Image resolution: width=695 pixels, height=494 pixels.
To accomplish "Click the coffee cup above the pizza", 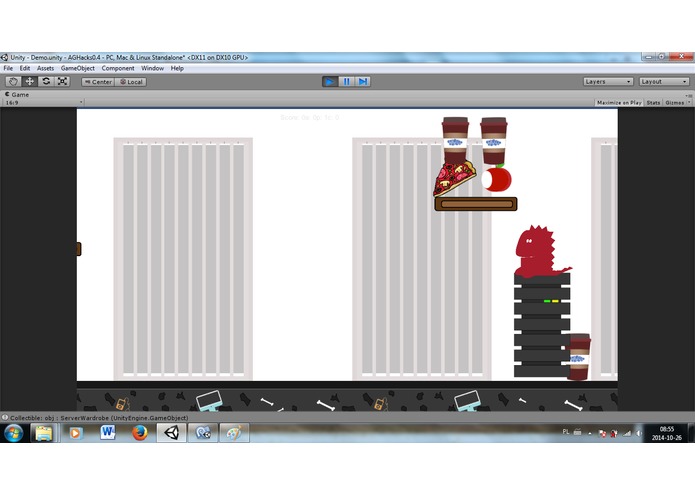I will tap(455, 140).
